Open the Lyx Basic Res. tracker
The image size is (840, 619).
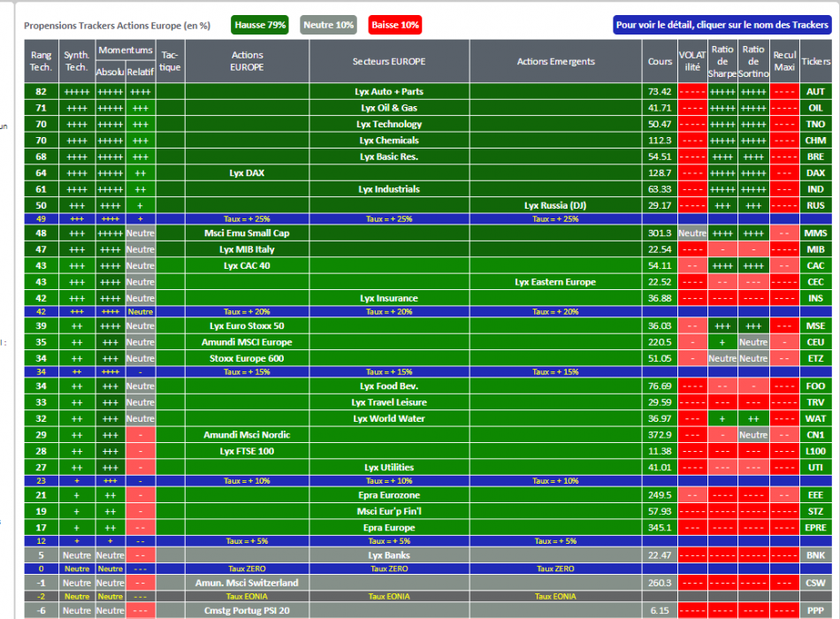coord(389,157)
